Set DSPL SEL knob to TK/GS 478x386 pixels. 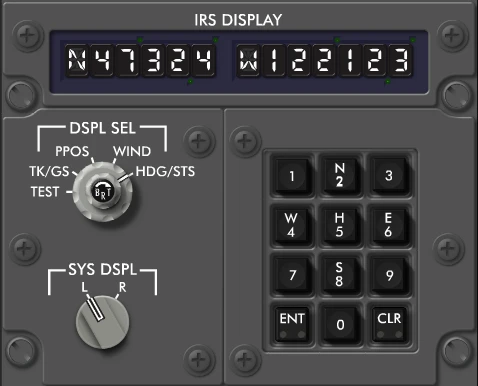pos(49,171)
